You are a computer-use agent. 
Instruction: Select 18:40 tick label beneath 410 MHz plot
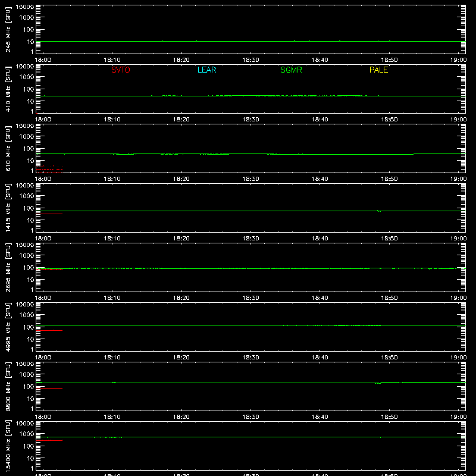coord(320,120)
